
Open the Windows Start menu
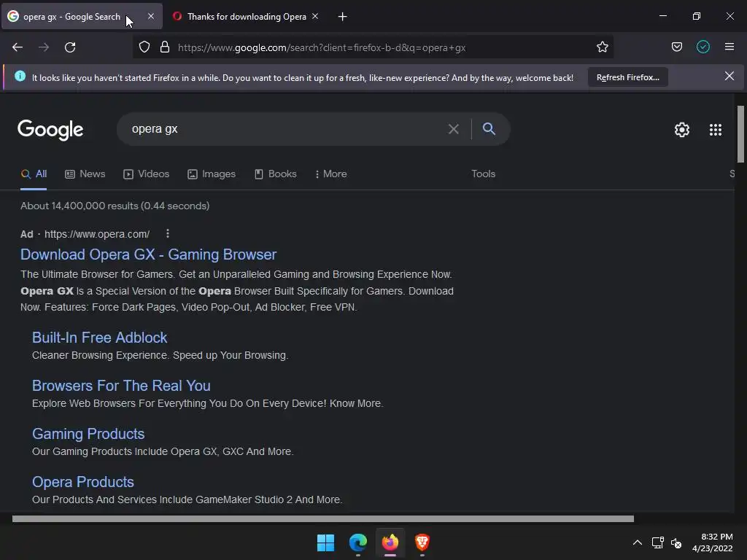click(x=326, y=542)
